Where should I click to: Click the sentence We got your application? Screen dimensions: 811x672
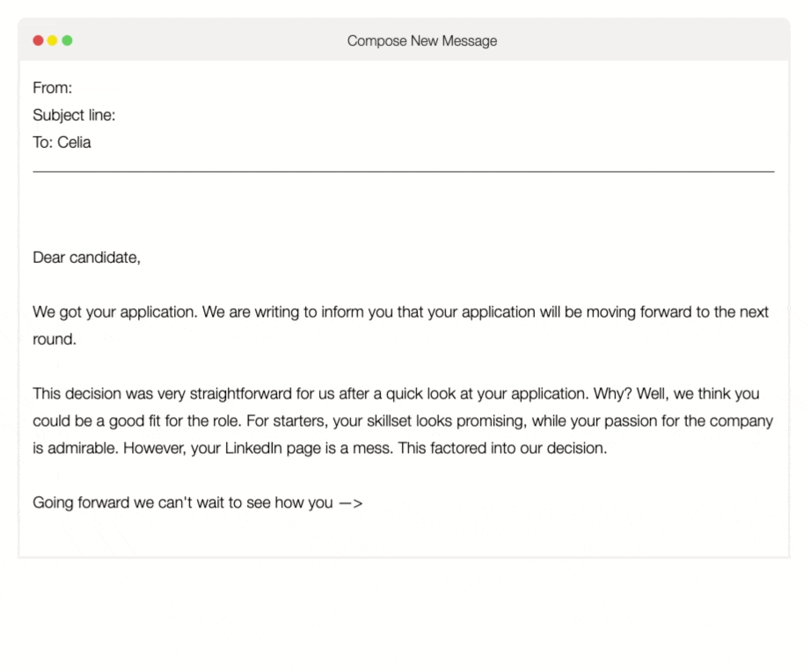click(115, 312)
